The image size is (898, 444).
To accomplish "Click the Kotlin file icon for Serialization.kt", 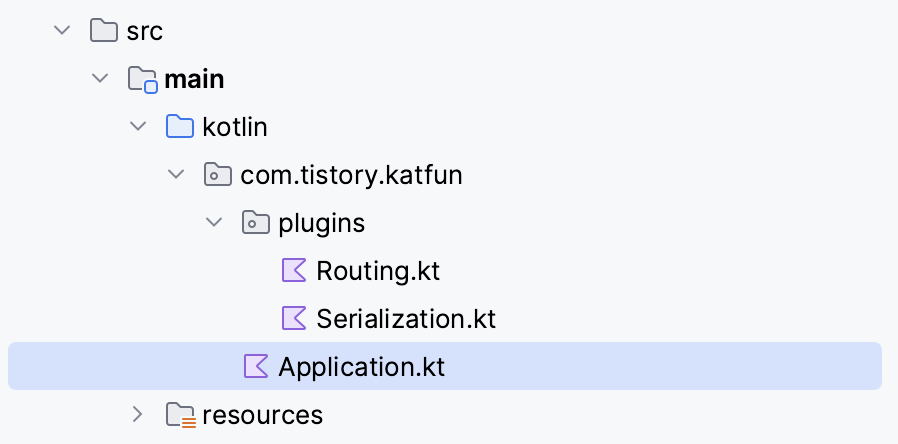I will (x=294, y=318).
